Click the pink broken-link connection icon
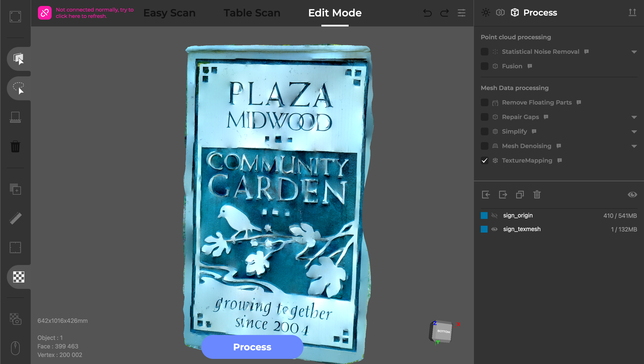Image resolution: width=644 pixels, height=364 pixels. [x=45, y=13]
